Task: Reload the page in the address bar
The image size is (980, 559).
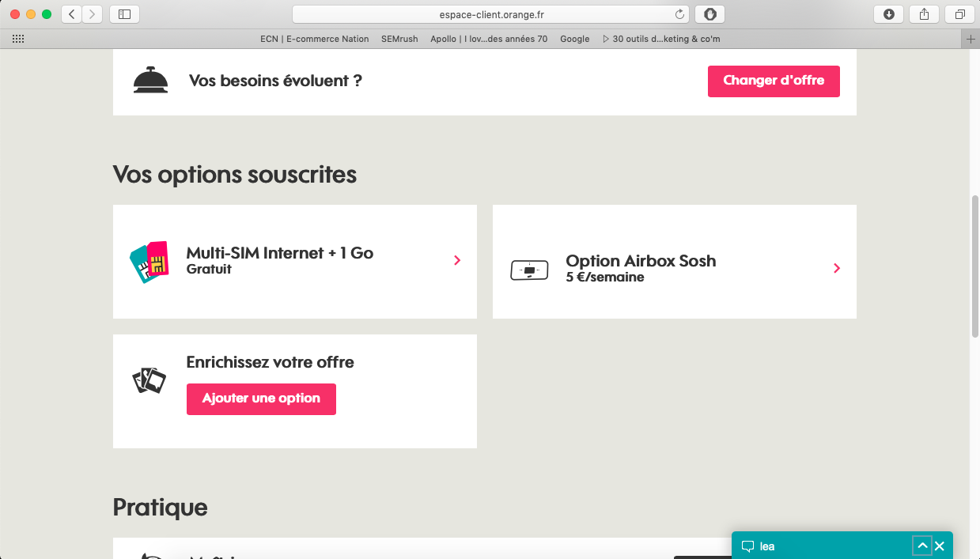Action: [x=679, y=14]
